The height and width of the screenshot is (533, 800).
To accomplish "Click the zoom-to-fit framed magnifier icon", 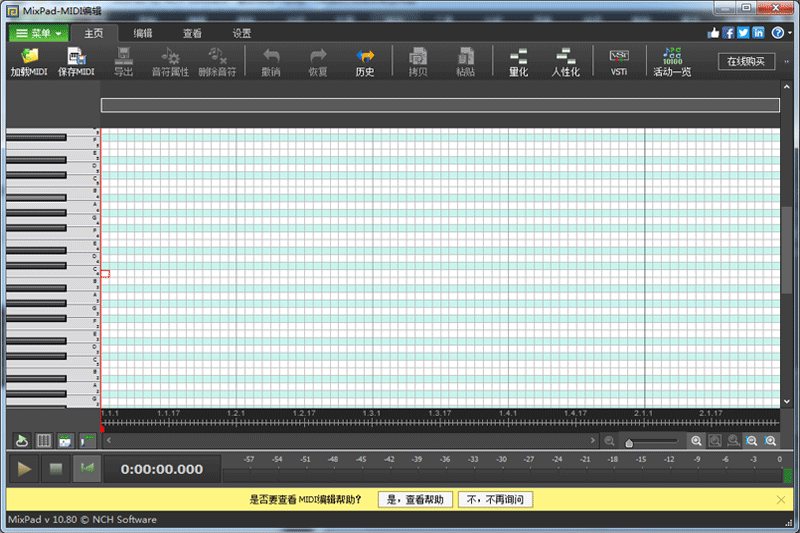I will pyautogui.click(x=715, y=441).
